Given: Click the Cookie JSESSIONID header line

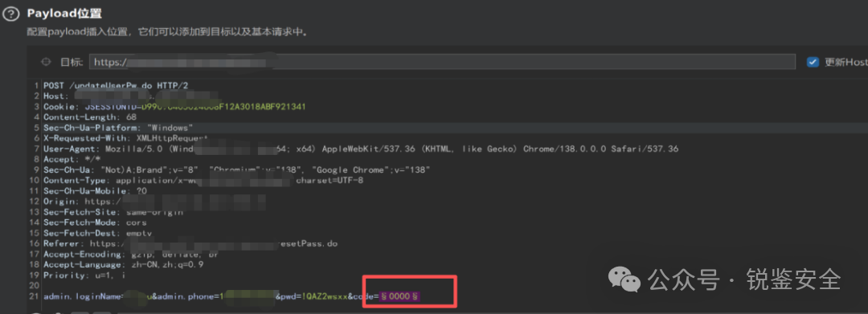Looking at the screenshot, I should coord(175,107).
